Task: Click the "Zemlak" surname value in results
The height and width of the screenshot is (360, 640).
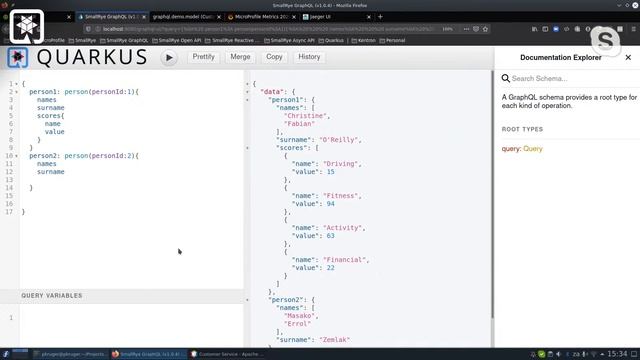Action: [x=335, y=340]
